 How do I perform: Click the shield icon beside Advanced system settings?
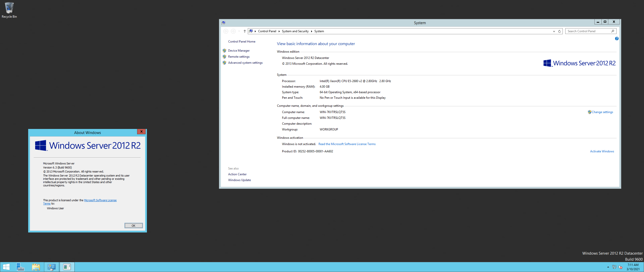click(x=224, y=63)
